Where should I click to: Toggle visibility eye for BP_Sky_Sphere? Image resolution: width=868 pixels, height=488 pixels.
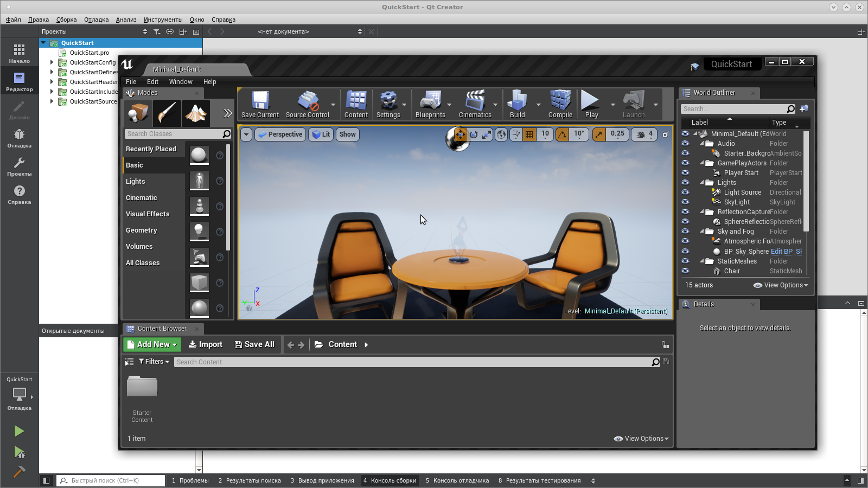click(685, 251)
